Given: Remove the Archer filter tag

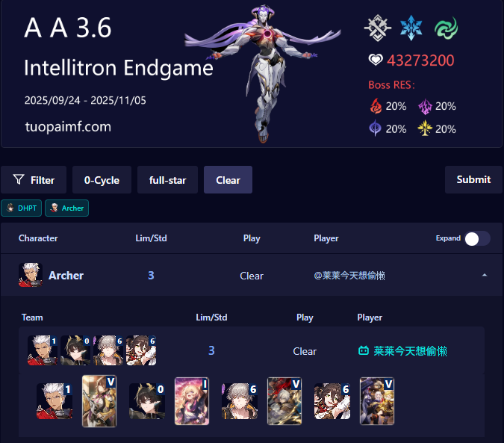Looking at the screenshot, I should (x=66, y=208).
